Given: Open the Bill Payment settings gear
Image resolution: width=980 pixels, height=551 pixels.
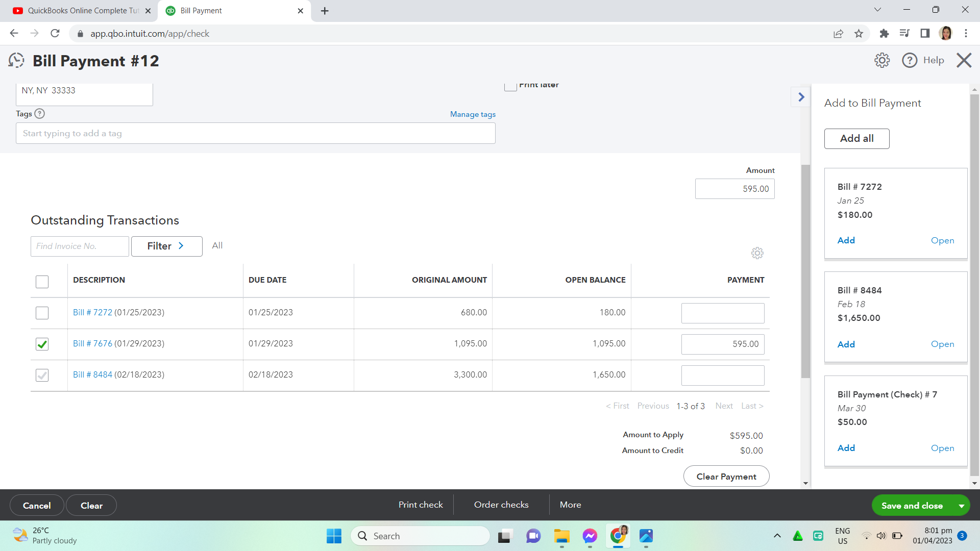Looking at the screenshot, I should tap(881, 60).
